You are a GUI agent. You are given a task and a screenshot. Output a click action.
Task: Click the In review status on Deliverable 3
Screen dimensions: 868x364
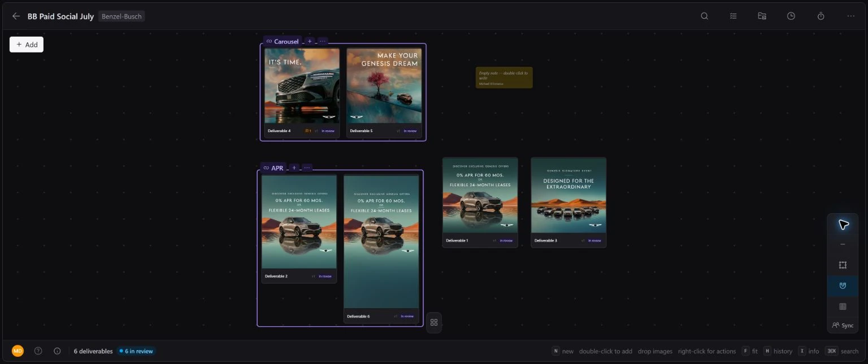click(594, 240)
